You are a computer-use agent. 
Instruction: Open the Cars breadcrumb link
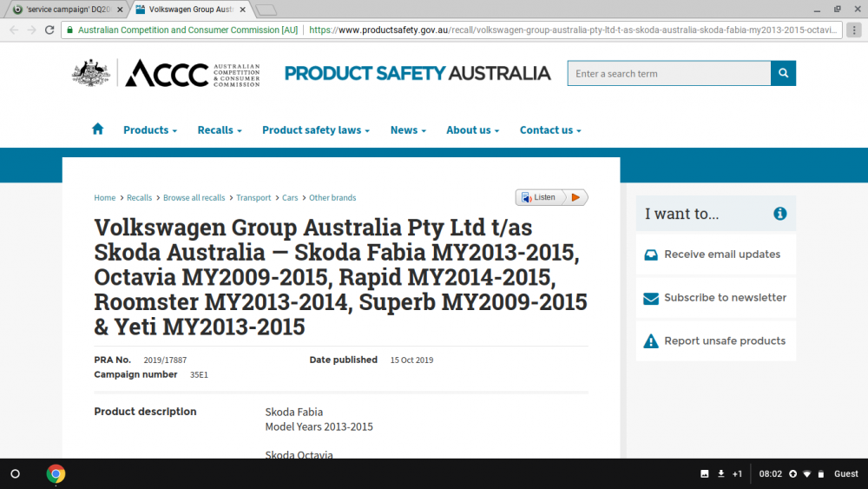pos(290,198)
